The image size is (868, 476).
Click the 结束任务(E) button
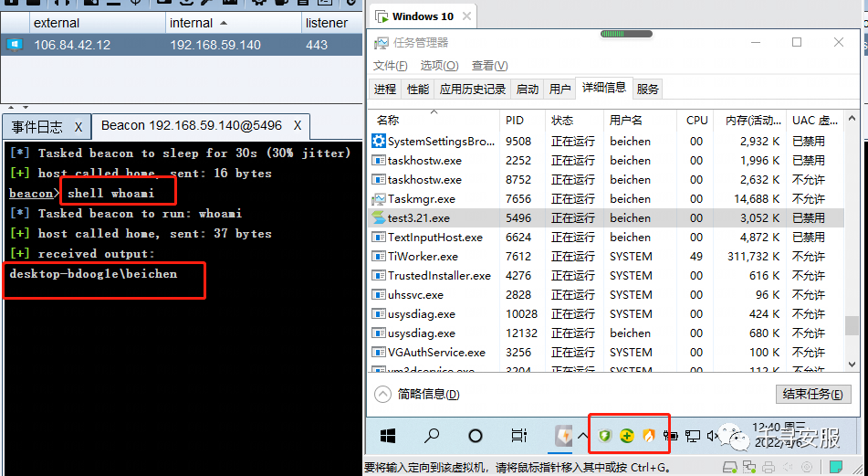coord(812,394)
